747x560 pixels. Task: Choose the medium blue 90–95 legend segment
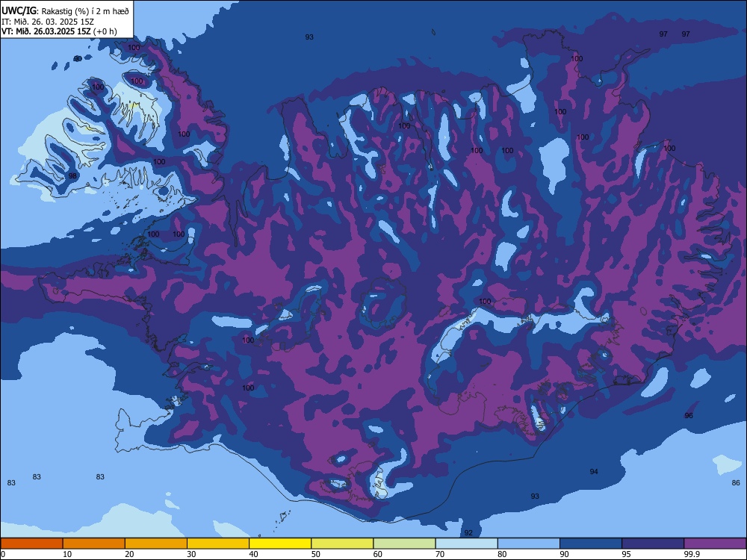click(591, 544)
